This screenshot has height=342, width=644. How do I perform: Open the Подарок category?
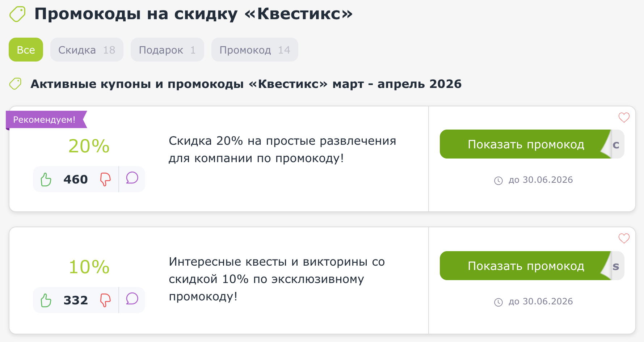pos(167,50)
